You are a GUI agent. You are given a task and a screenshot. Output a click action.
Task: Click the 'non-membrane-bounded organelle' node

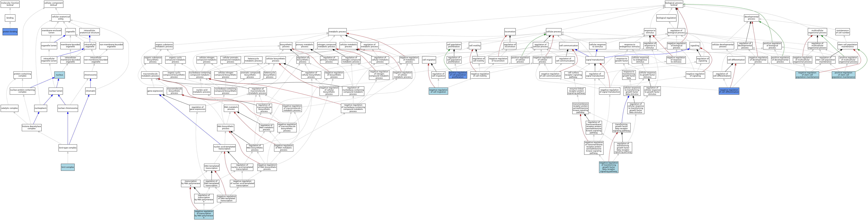pos(111,45)
